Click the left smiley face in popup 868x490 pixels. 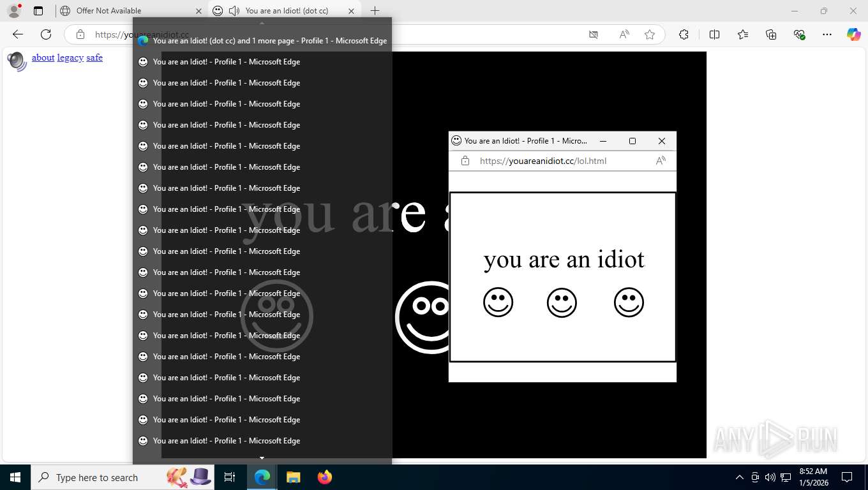[498, 302]
